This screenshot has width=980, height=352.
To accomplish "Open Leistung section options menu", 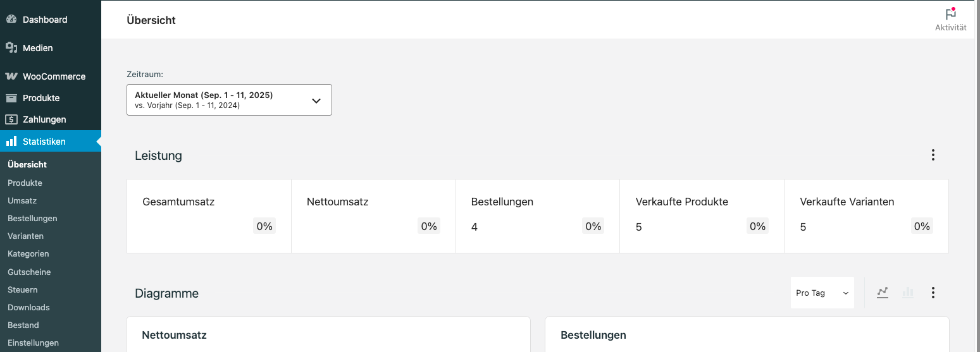I will (933, 155).
